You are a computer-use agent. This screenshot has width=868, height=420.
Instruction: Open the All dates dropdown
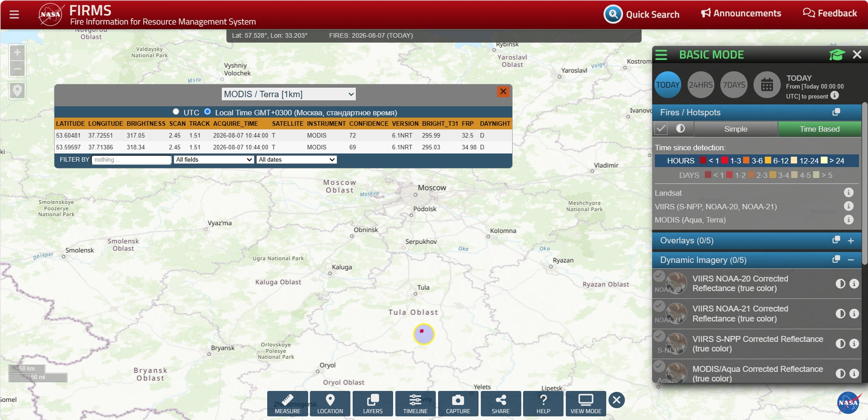pos(297,160)
